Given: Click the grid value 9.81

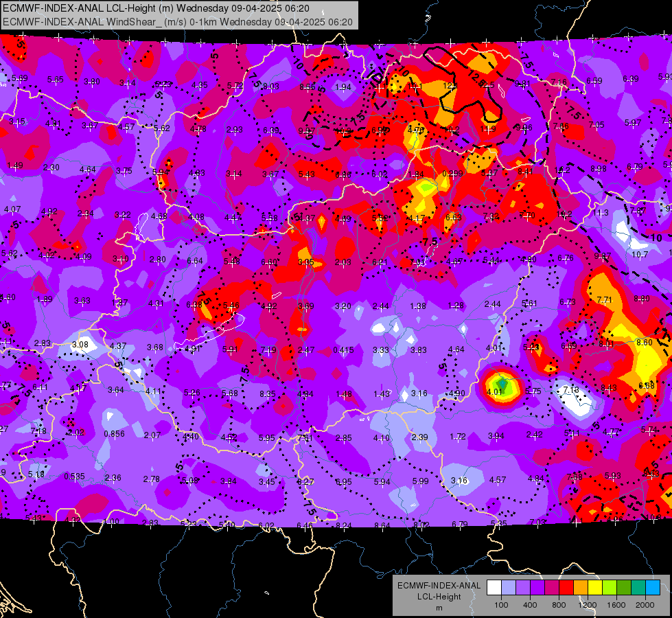Looking at the screenshot, I should coord(522,84).
